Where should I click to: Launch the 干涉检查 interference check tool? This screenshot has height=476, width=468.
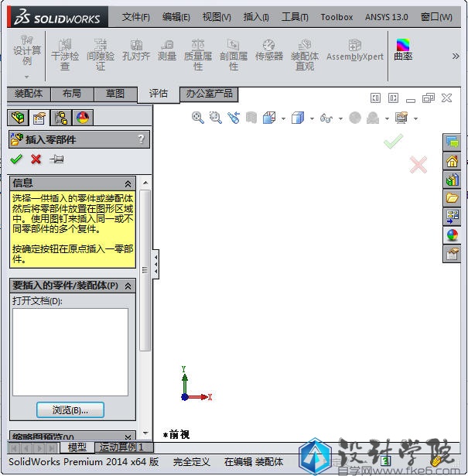64,55
